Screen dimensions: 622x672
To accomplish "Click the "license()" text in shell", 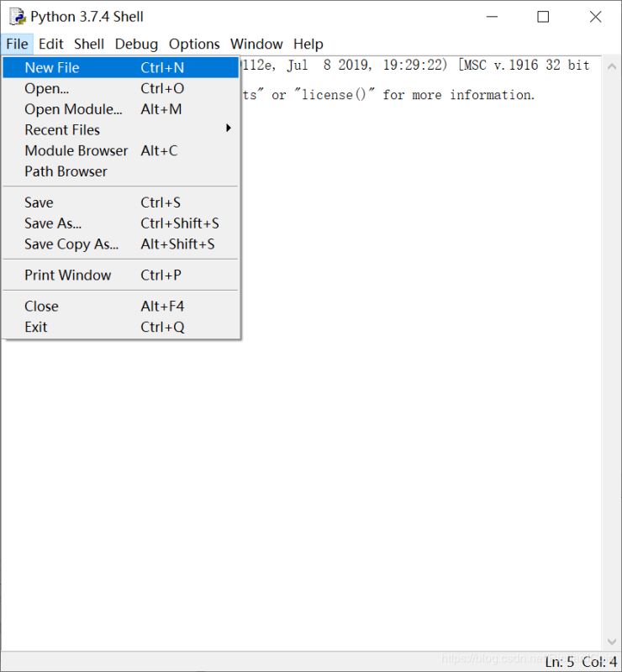I will pyautogui.click(x=335, y=94).
